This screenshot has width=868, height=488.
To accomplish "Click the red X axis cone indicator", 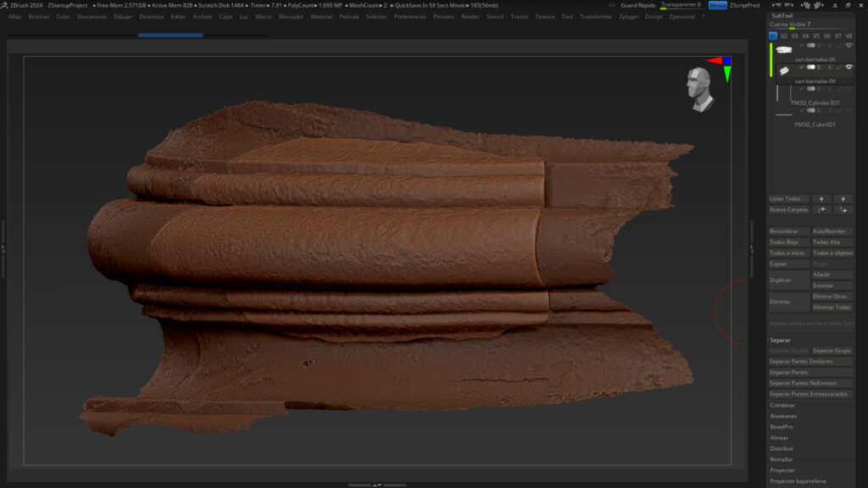I will (712, 61).
